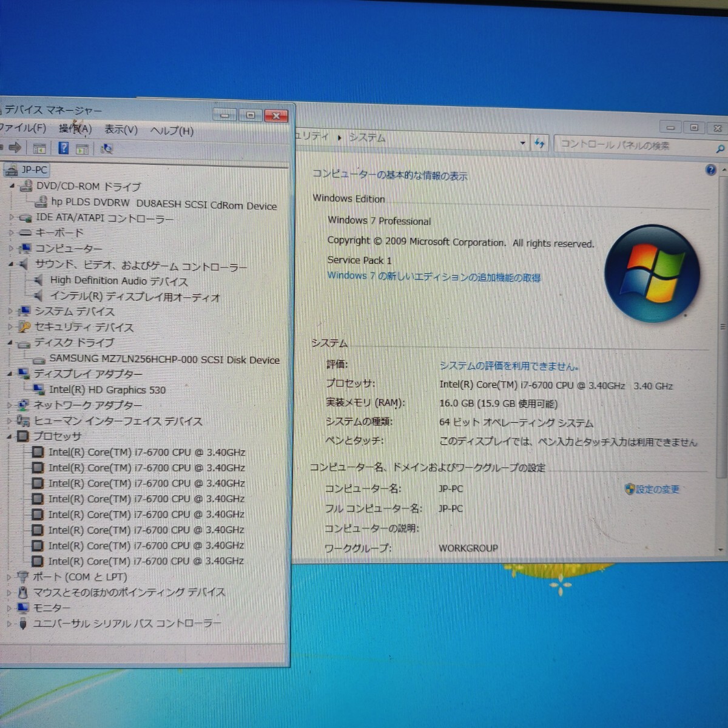The width and height of the screenshot is (728, 728).
Task: Click the Intel(R) HD Graphics 530 icon
Action: pyautogui.click(x=39, y=389)
